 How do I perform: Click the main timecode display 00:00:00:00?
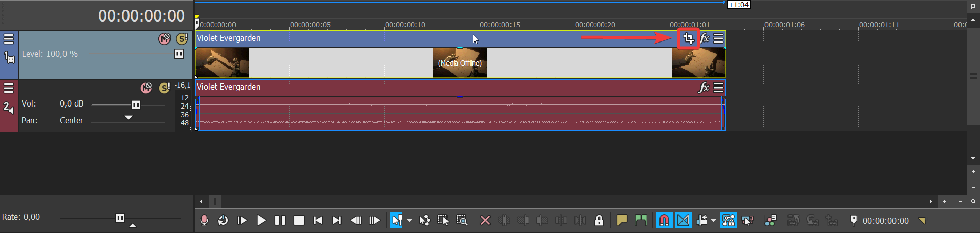point(141,16)
